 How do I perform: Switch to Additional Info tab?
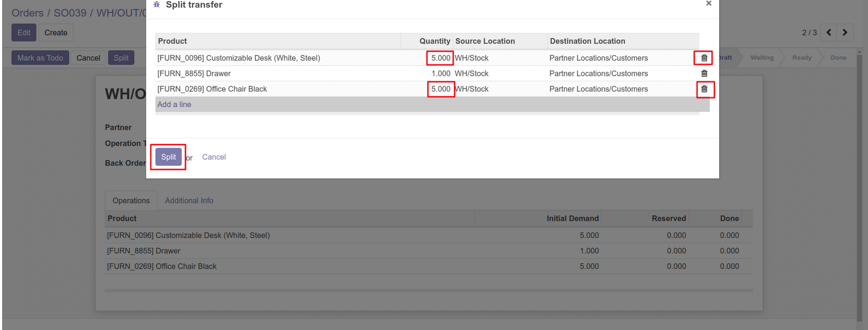coord(189,201)
